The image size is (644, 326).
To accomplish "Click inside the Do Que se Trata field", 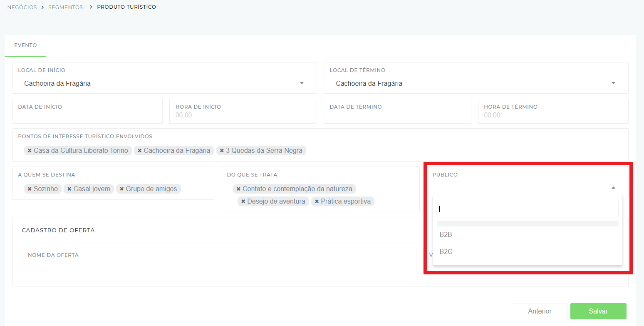I will [320, 189].
